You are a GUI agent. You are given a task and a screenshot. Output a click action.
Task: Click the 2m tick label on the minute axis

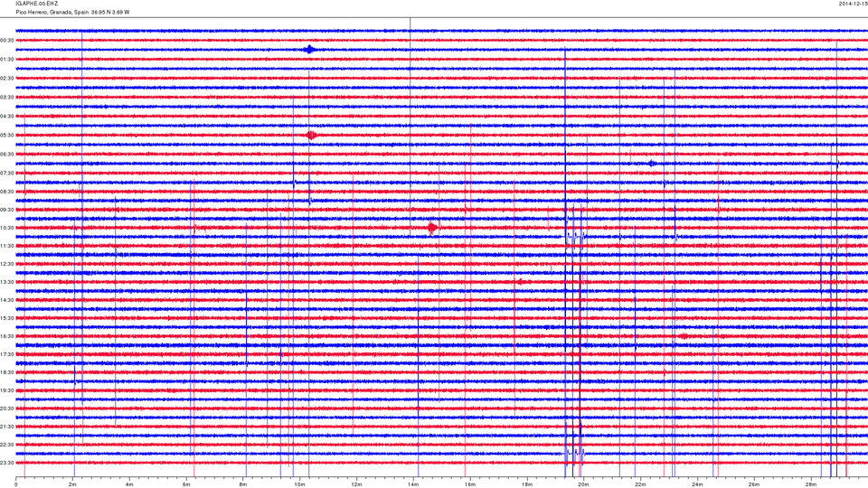coord(72,484)
